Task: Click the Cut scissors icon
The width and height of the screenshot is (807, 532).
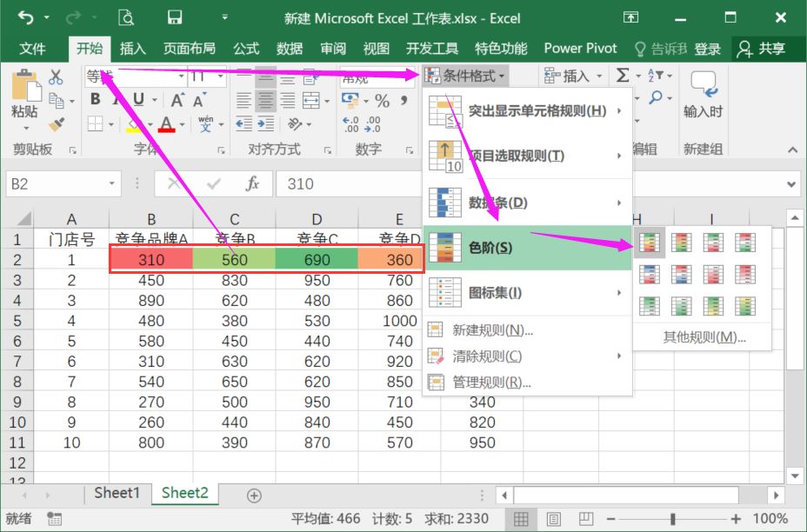Action: 56,76
